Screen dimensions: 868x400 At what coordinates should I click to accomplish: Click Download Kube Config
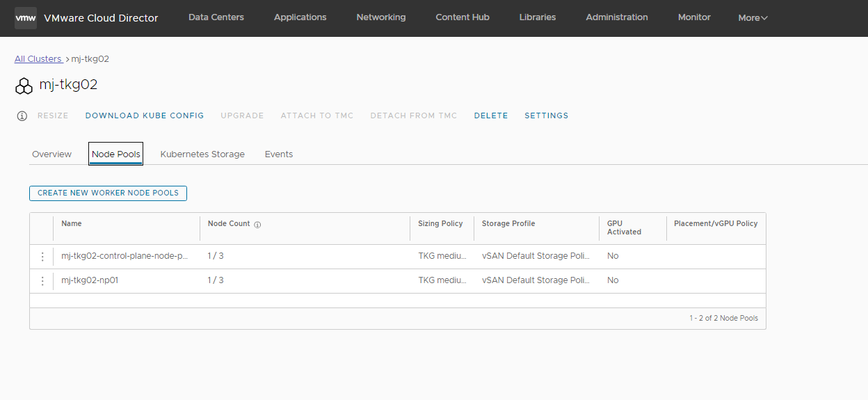tap(145, 116)
